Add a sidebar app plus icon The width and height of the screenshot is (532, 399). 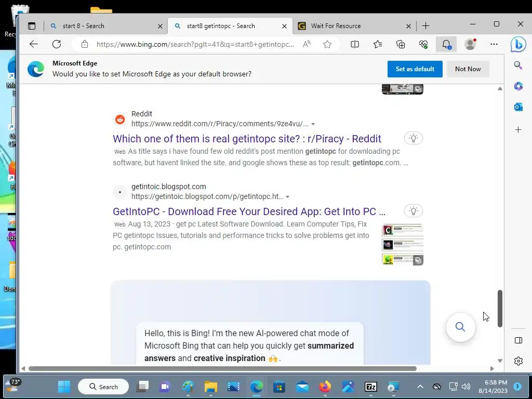(518, 129)
